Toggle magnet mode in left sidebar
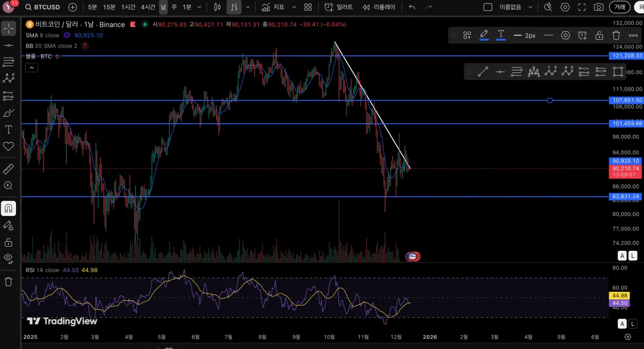The width and height of the screenshot is (644, 349). [x=9, y=209]
